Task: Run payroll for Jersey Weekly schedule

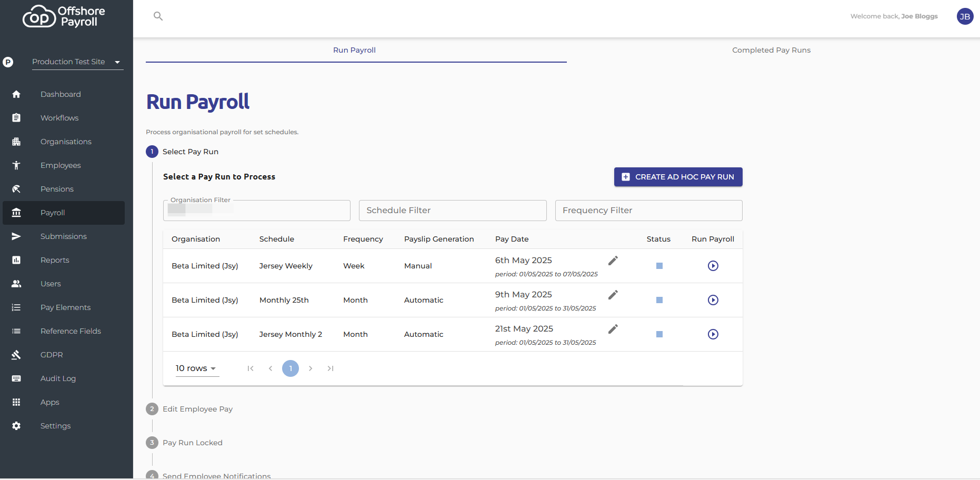Action: (x=713, y=266)
